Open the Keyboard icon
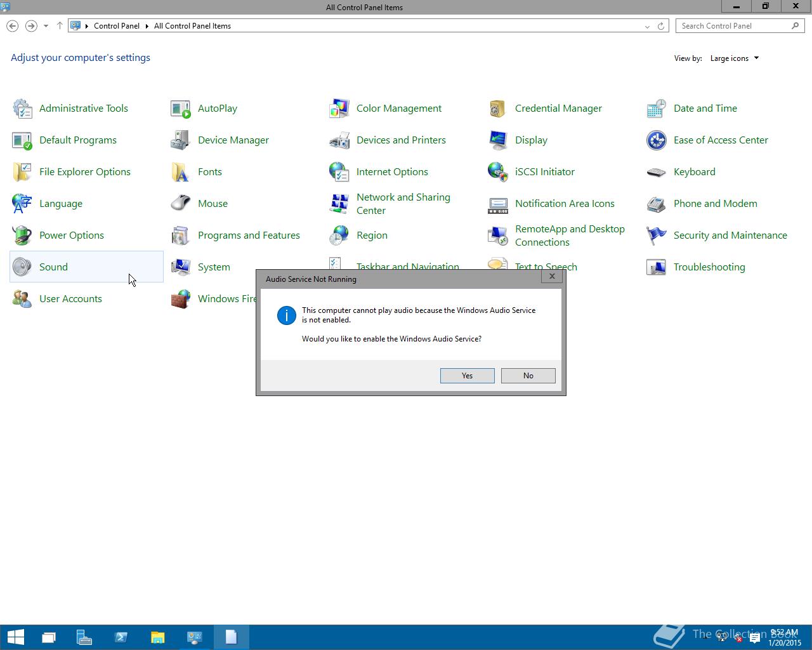This screenshot has width=812, height=650. pyautogui.click(x=657, y=172)
